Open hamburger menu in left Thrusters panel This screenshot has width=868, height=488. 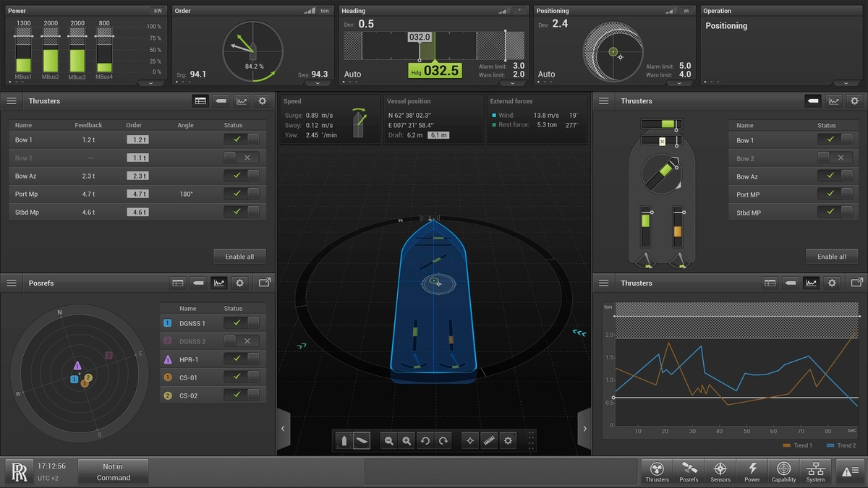12,101
